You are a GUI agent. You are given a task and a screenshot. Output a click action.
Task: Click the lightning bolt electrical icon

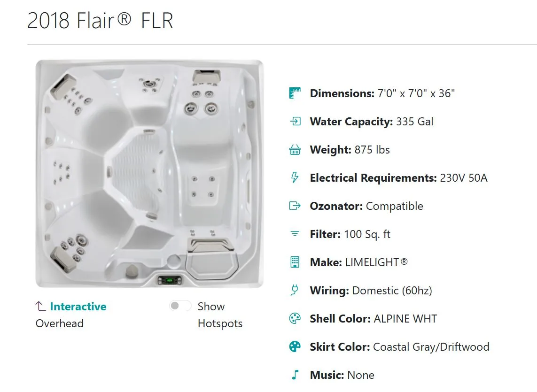coord(295,177)
